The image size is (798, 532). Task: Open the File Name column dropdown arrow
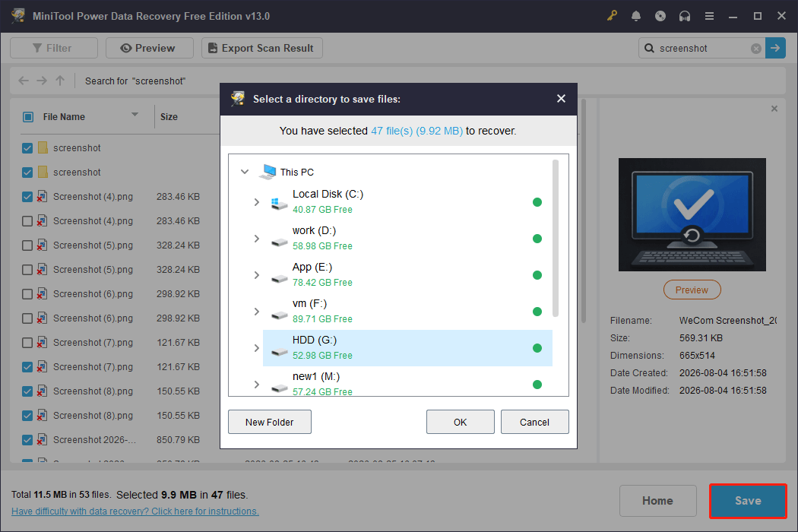(x=135, y=115)
